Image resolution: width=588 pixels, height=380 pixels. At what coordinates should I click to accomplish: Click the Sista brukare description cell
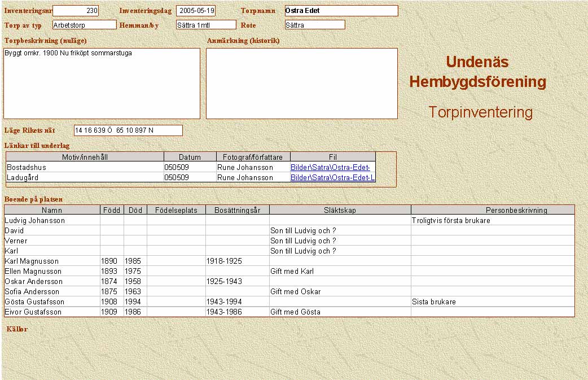click(x=492, y=302)
